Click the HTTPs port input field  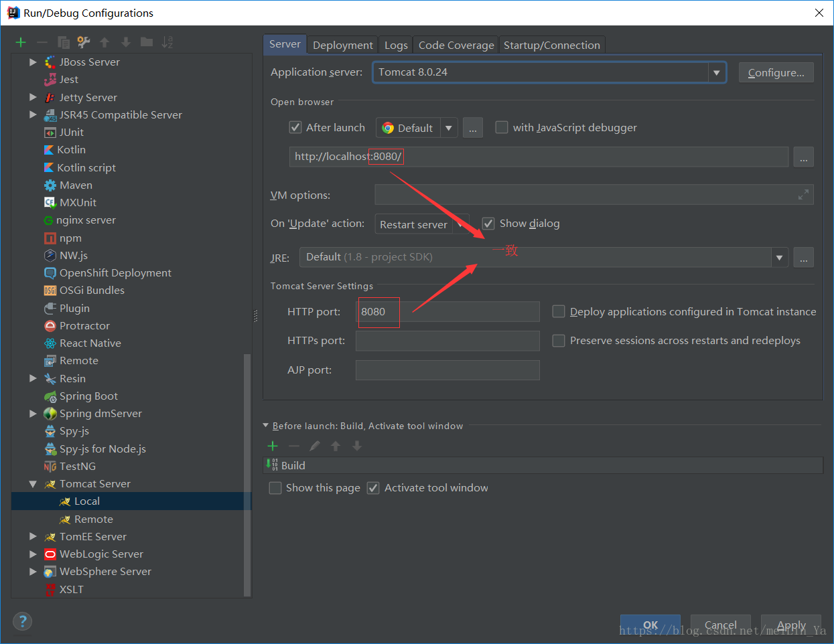pos(447,341)
